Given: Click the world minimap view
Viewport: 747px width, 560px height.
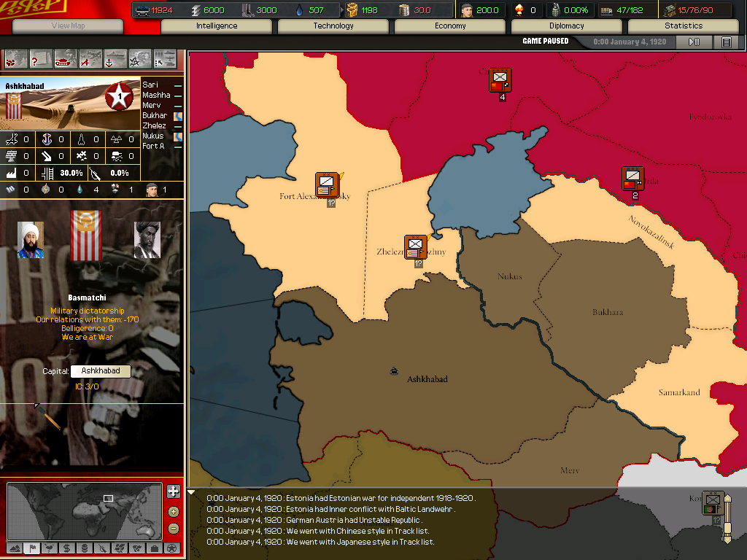Looking at the screenshot, I should 84,510.
